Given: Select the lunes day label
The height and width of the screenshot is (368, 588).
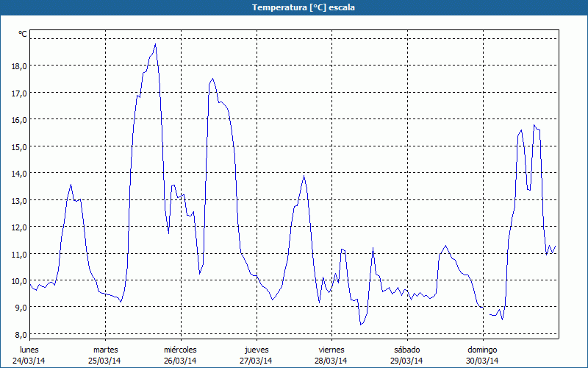Looking at the screenshot, I should [29, 350].
